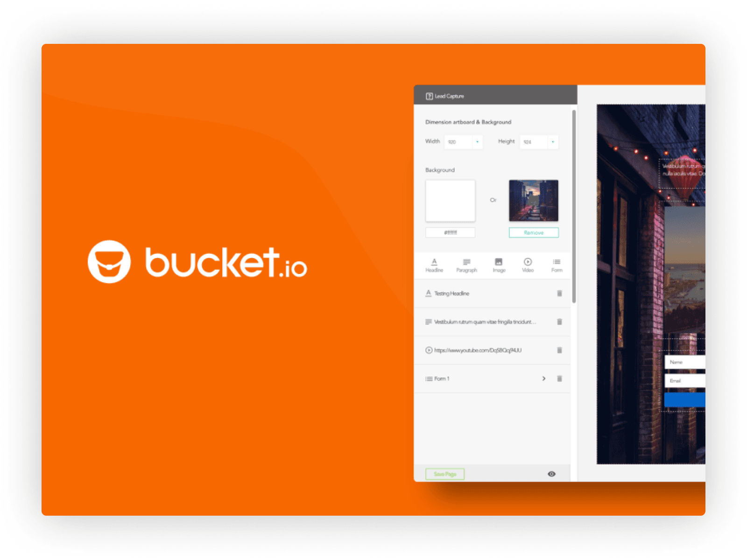Click the Dimension artboard & Background heading
The width and height of the screenshot is (747, 560).
click(468, 122)
